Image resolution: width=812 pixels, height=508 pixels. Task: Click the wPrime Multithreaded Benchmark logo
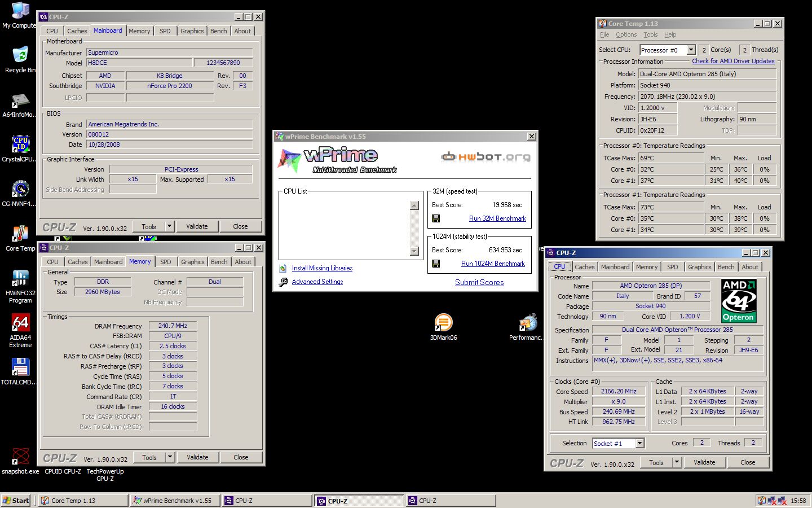[338, 159]
